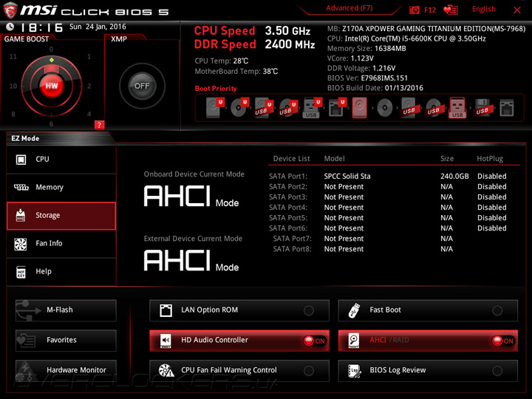Activate the Game Boost HW knob
Screen dimensions: 532x399
pos(52,86)
